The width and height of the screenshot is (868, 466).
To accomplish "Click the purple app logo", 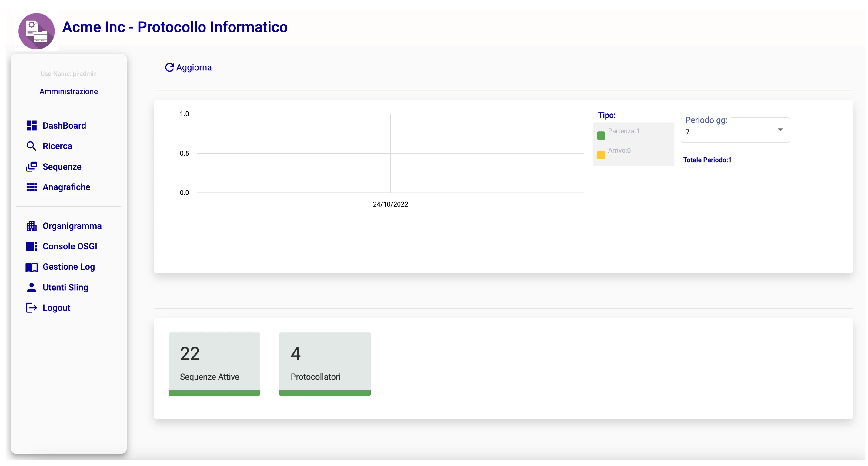I will tap(36, 31).
